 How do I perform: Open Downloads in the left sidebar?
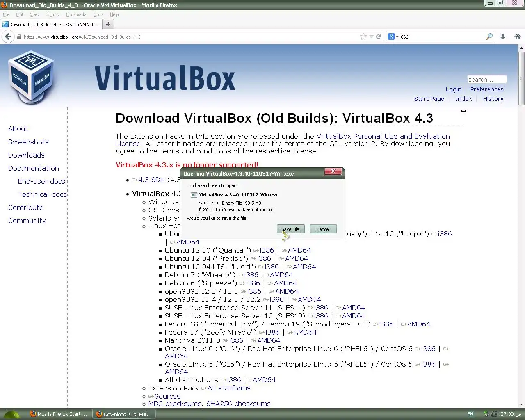coord(26,155)
